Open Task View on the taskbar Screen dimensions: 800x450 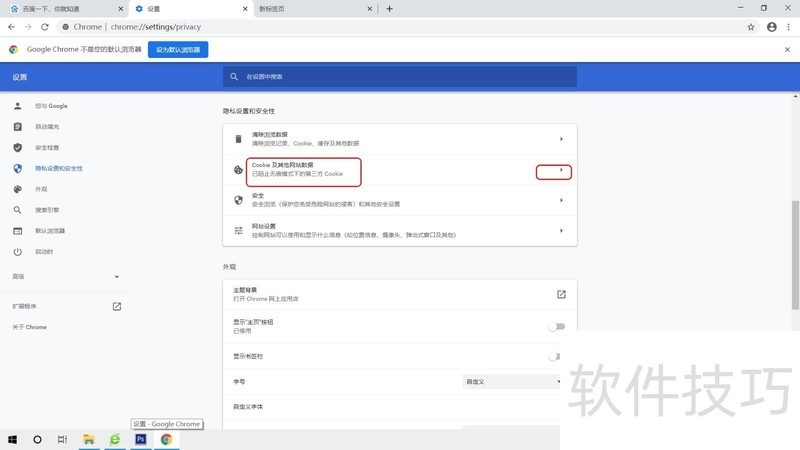pyautogui.click(x=62, y=439)
